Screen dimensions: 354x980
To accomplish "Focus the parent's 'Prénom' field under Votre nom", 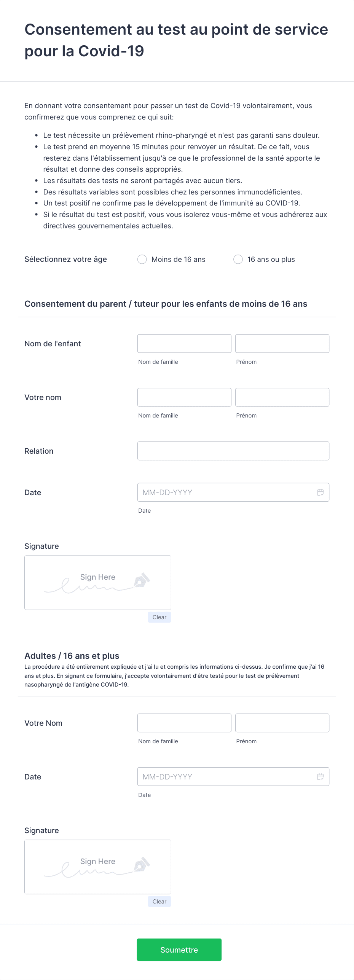I will 282,397.
